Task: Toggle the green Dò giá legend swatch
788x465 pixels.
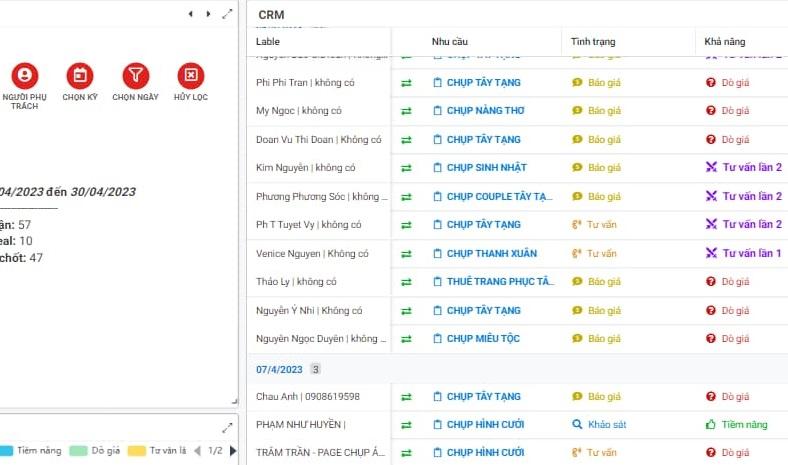Action: click(x=78, y=451)
